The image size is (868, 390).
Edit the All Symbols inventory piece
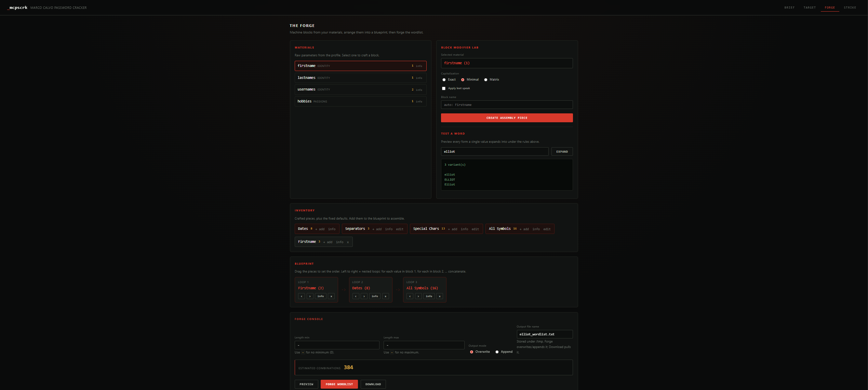(x=547, y=229)
